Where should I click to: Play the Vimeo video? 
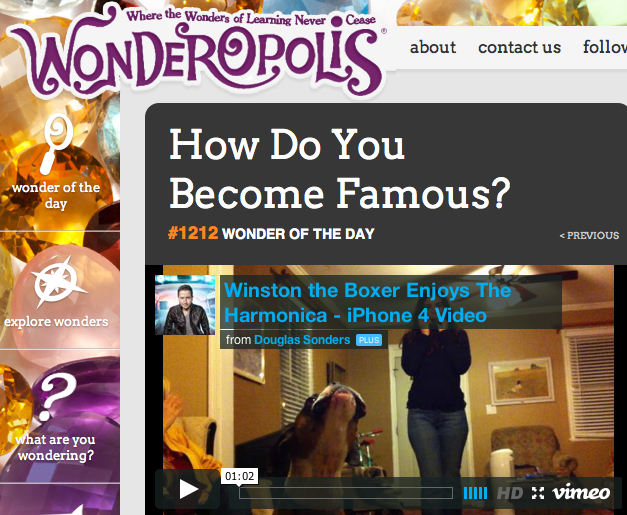pyautogui.click(x=188, y=489)
